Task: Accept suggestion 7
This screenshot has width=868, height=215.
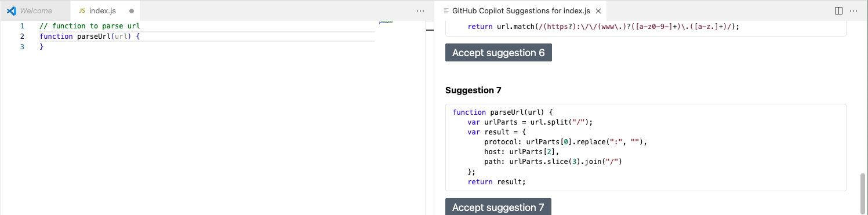Action: [x=498, y=207]
